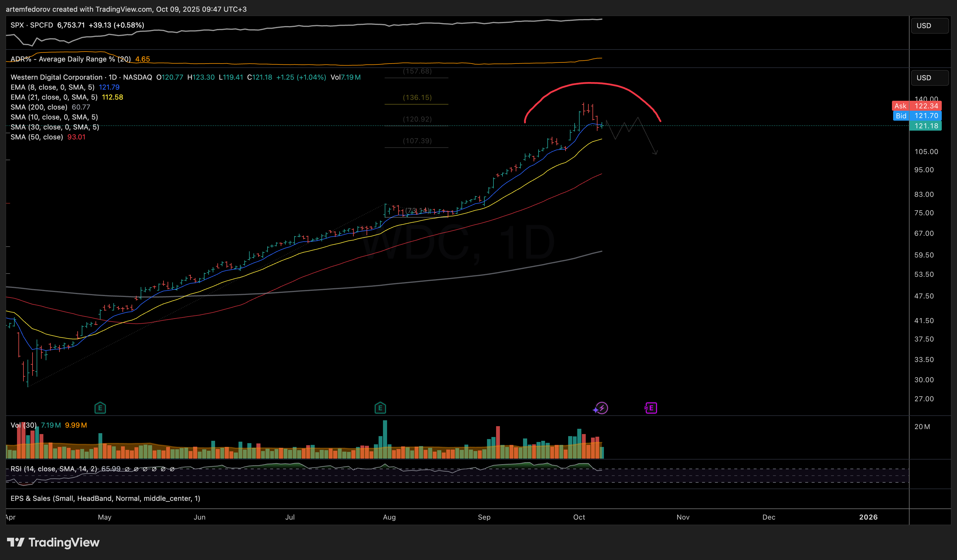Image resolution: width=957 pixels, height=560 pixels.
Task: Select the EPS & Sales indicator legend
Action: tap(105, 498)
